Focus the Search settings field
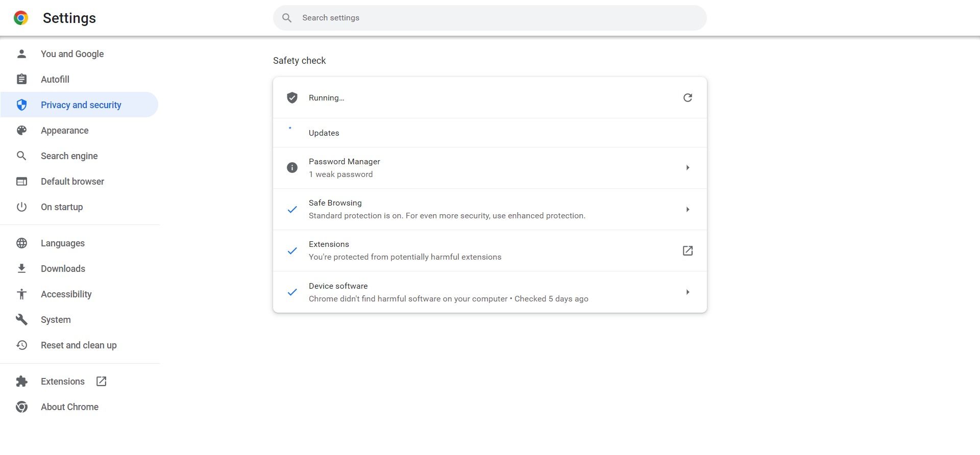The width and height of the screenshot is (980, 455). [x=490, y=18]
